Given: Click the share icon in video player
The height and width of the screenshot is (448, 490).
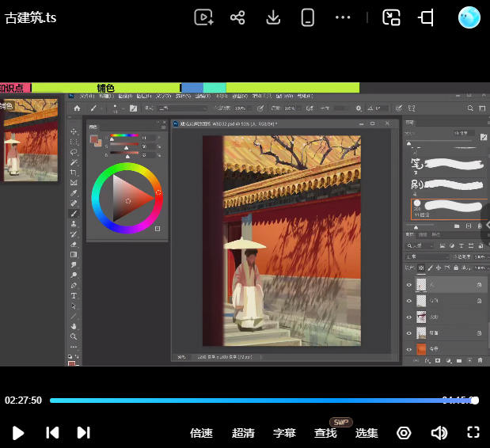Looking at the screenshot, I should coord(237,17).
